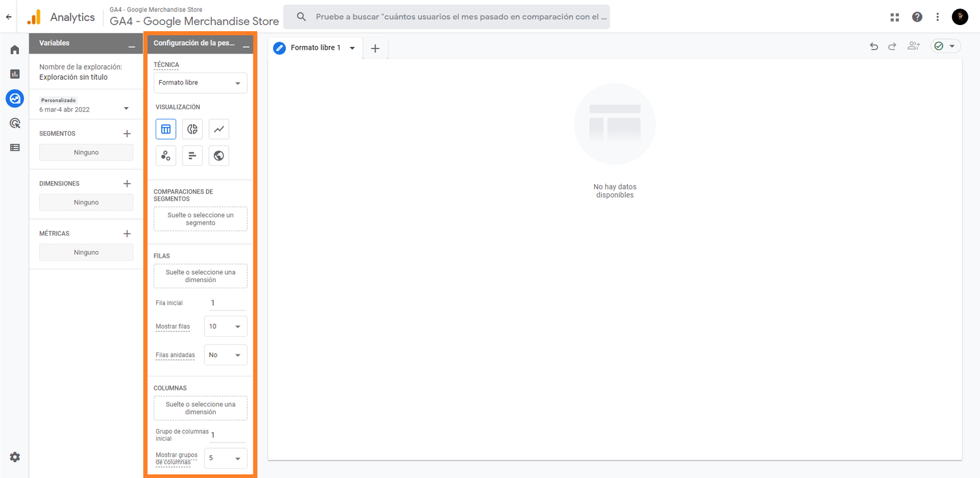Click the Google Analytics logo
Image resolution: width=980 pixels, height=478 pixels.
(34, 17)
